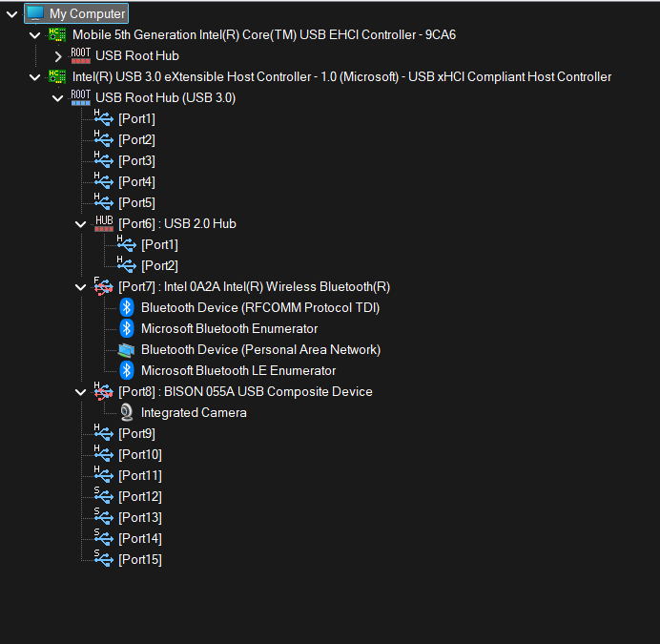Click USB icon of USB 2.0 Hub's [Port1]
The image size is (660, 644).
click(126, 243)
